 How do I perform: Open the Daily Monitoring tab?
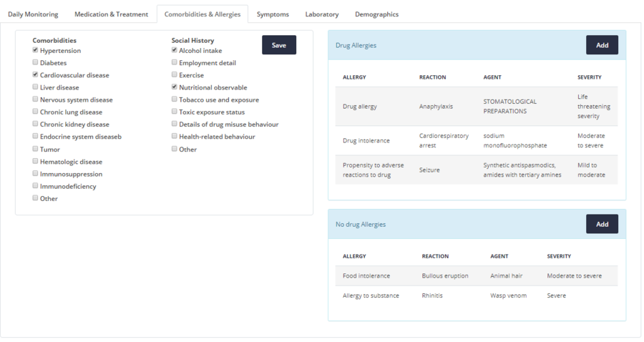click(x=33, y=14)
